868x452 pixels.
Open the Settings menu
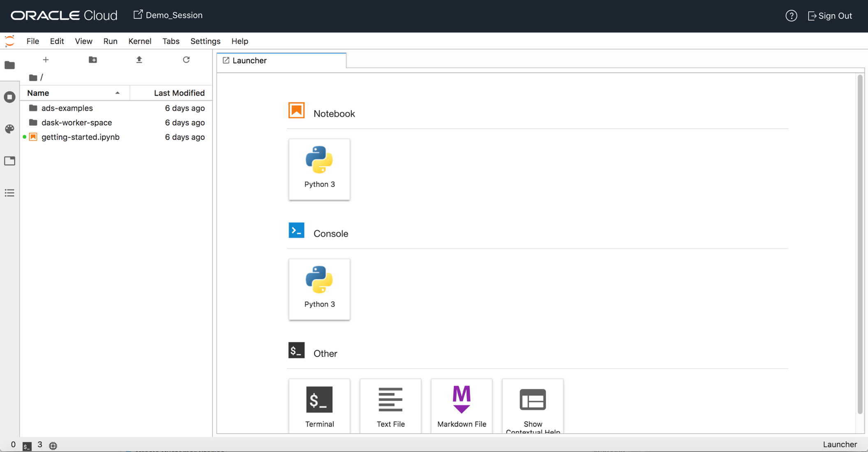tap(205, 41)
